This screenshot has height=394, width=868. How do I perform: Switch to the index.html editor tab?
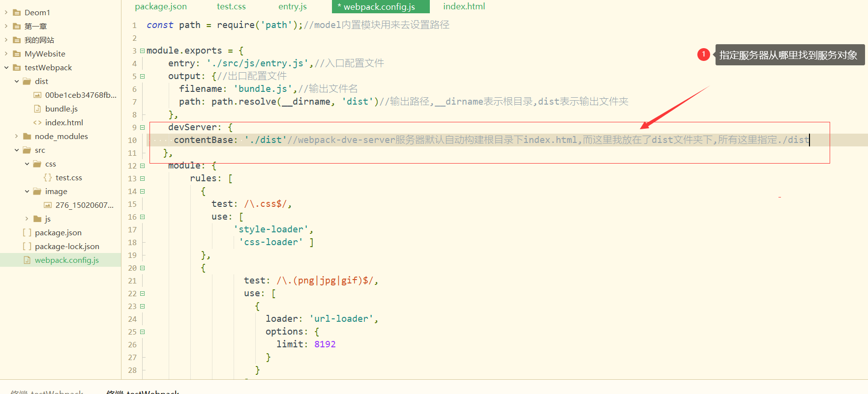464,6
